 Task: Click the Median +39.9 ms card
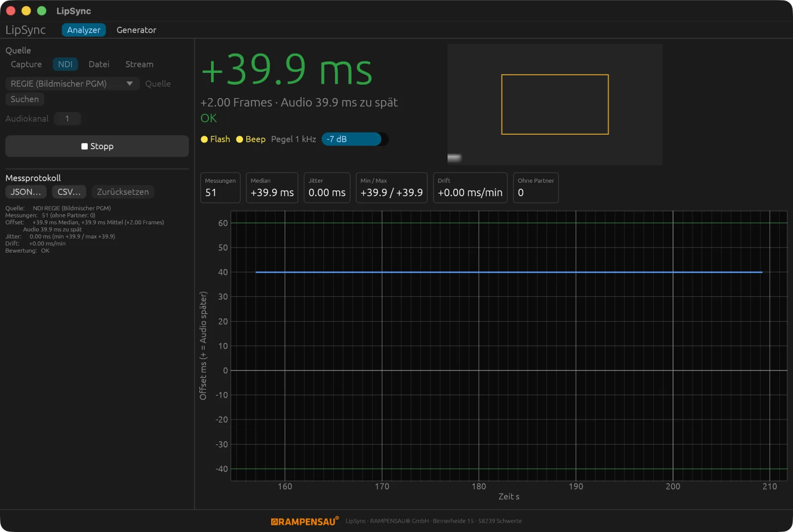(x=272, y=188)
